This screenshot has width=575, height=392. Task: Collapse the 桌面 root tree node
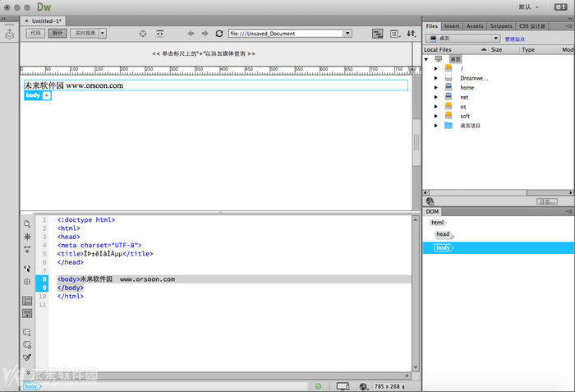[x=426, y=59]
